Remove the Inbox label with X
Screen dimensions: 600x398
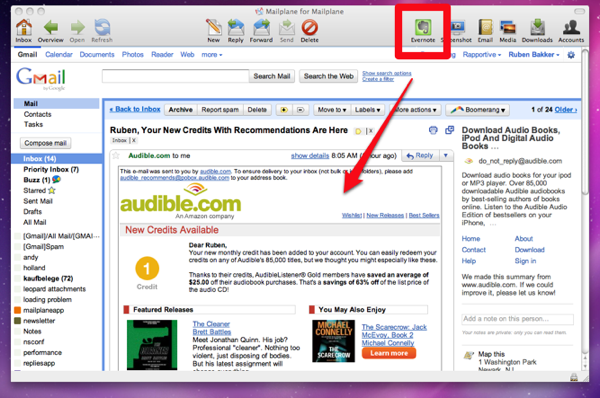[x=134, y=140]
